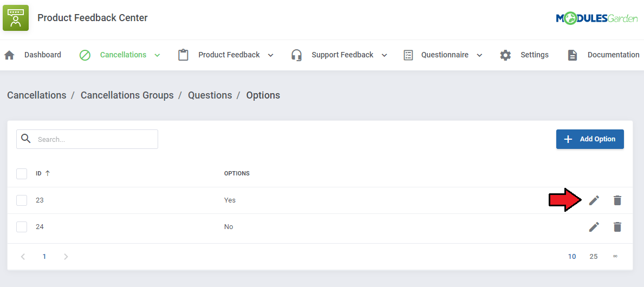Screen dimensions: 644x287
Task: Edit option 23 Yes with pencil icon
Action: click(594, 200)
